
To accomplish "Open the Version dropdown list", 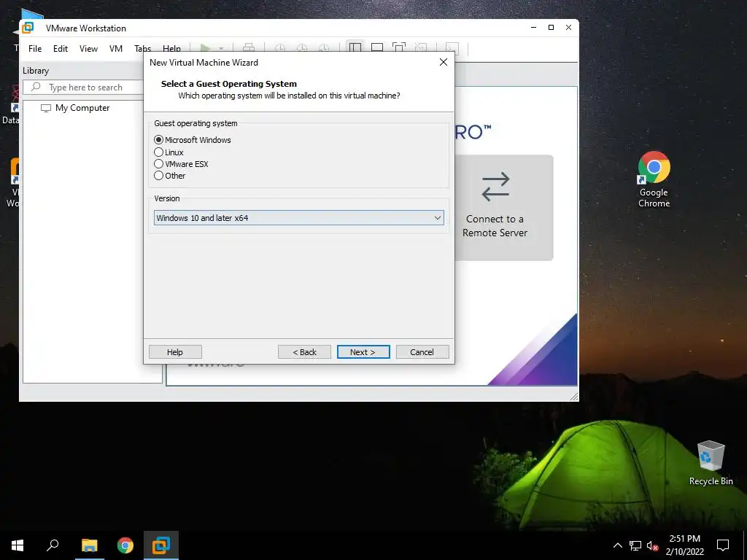I will 298,218.
